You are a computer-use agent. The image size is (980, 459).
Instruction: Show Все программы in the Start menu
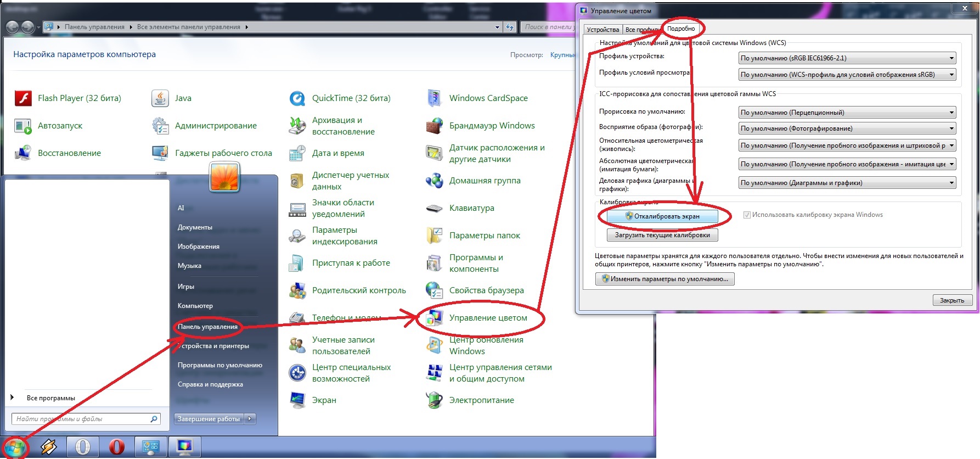coord(50,398)
